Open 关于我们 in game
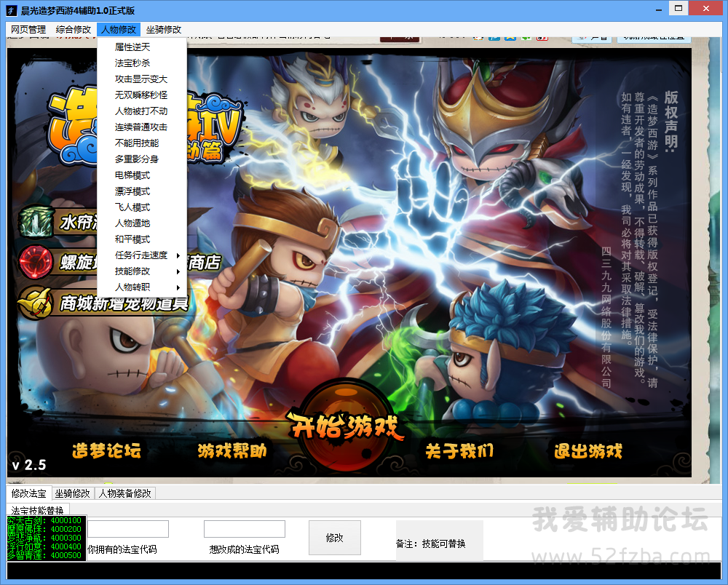The height and width of the screenshot is (585, 728). 459,451
